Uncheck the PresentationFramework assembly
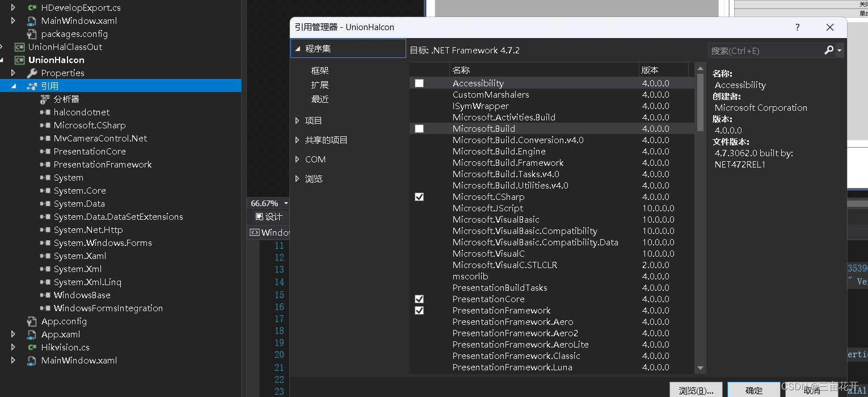 tap(419, 310)
